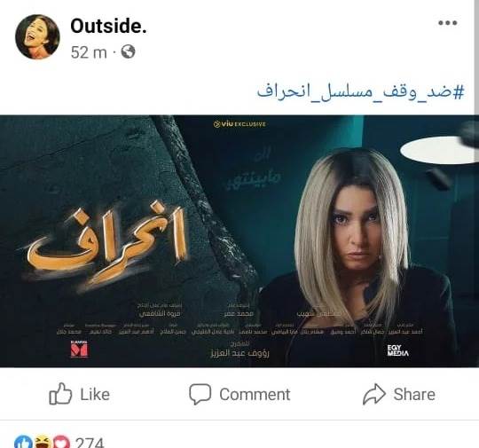Tap the Like button label
The width and height of the screenshot is (479, 448).
tap(95, 394)
